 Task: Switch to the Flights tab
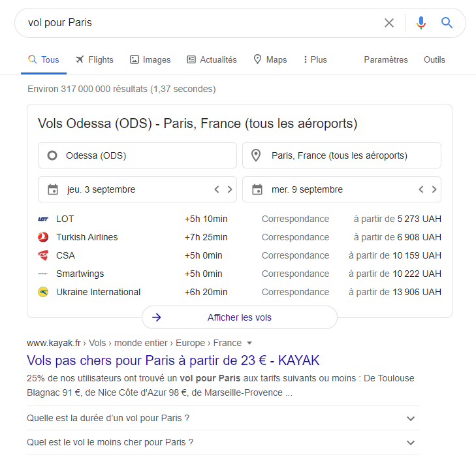94,59
